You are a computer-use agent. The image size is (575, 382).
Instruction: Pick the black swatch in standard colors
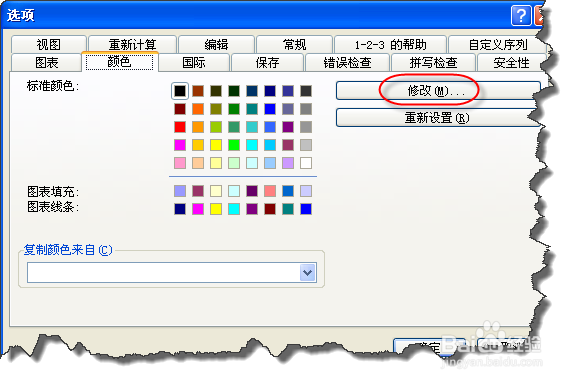point(180,91)
